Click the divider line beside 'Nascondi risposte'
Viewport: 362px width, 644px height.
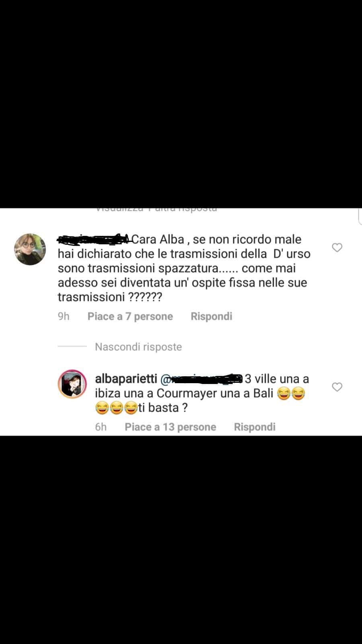point(72,347)
